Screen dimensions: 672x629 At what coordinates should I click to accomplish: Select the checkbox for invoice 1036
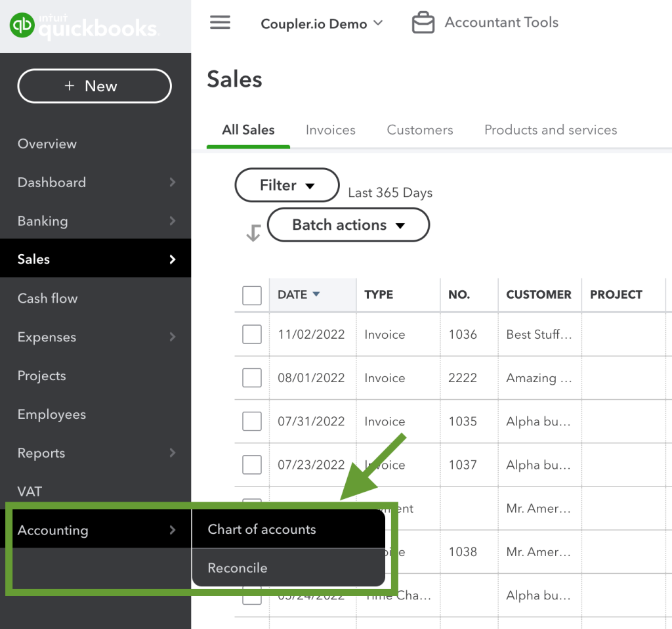pyautogui.click(x=252, y=334)
